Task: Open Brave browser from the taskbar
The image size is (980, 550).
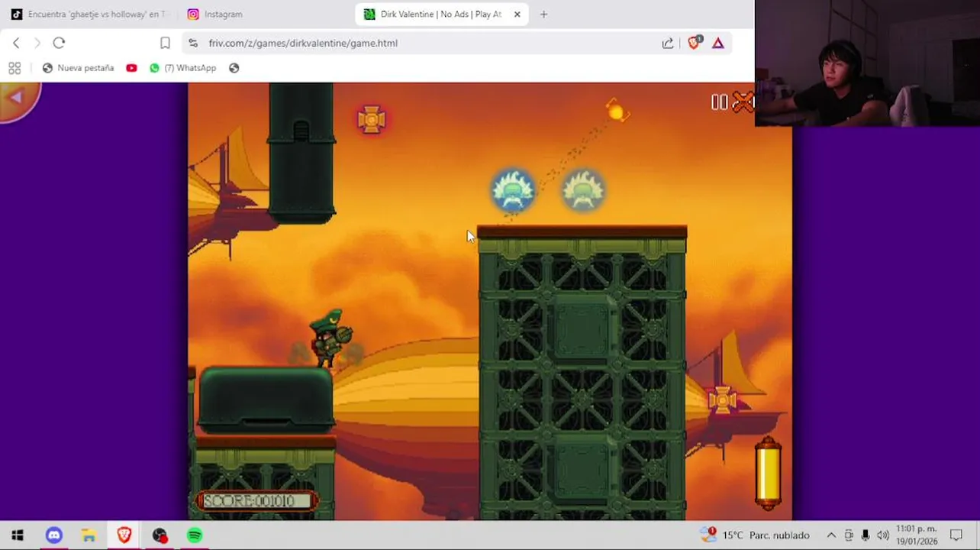Action: (124, 535)
